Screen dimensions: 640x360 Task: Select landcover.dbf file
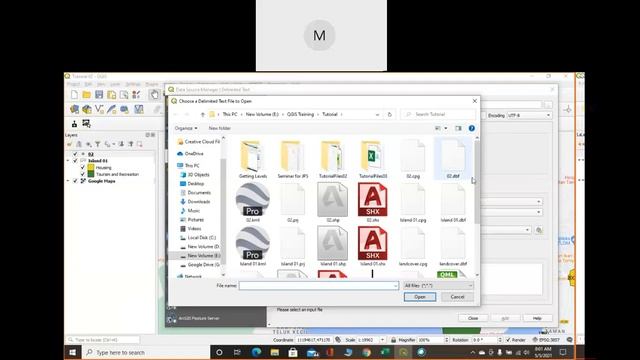tap(453, 247)
